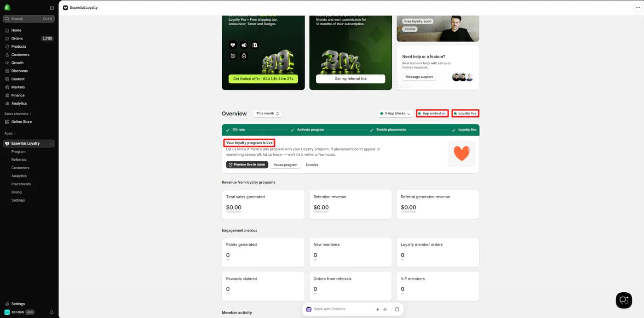Click the Shopify logo icon
Viewport: 644px width, 318px height.
pos(7,7)
